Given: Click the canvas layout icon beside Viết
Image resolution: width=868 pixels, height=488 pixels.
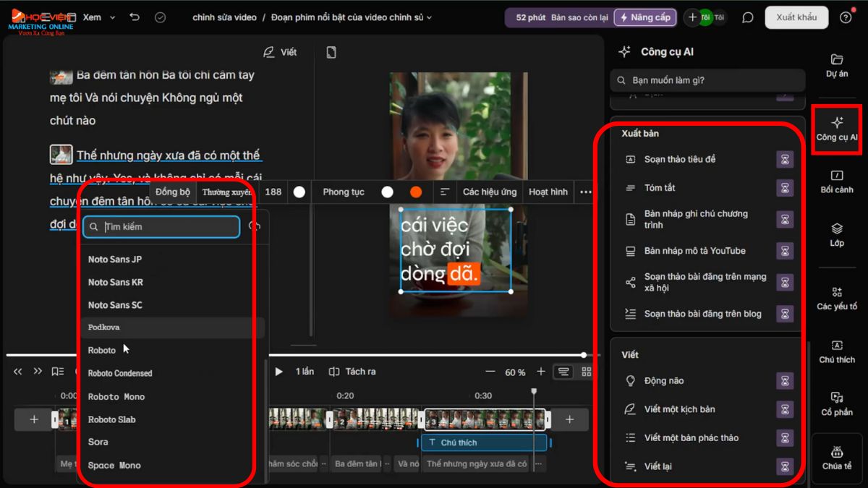Looking at the screenshot, I should point(331,52).
